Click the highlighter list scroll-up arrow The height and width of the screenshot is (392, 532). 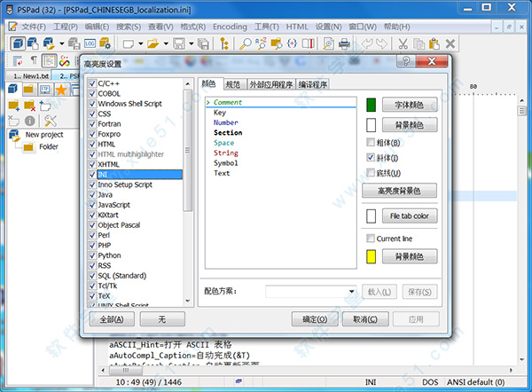[188, 83]
